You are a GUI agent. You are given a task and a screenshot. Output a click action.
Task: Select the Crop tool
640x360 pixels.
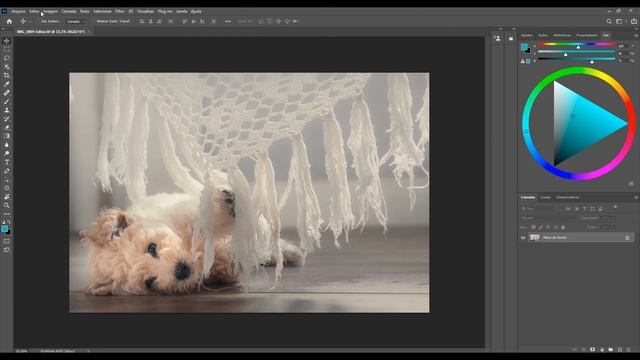tap(7, 76)
